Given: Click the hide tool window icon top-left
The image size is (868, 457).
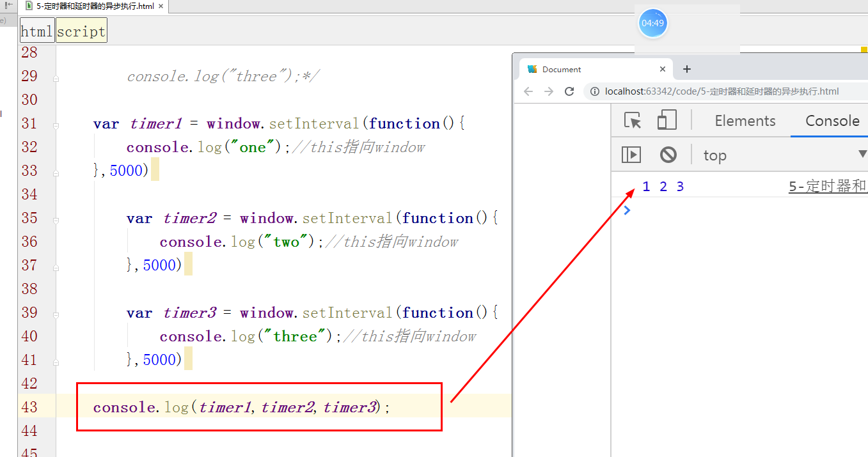Looking at the screenshot, I should tap(9, 5).
